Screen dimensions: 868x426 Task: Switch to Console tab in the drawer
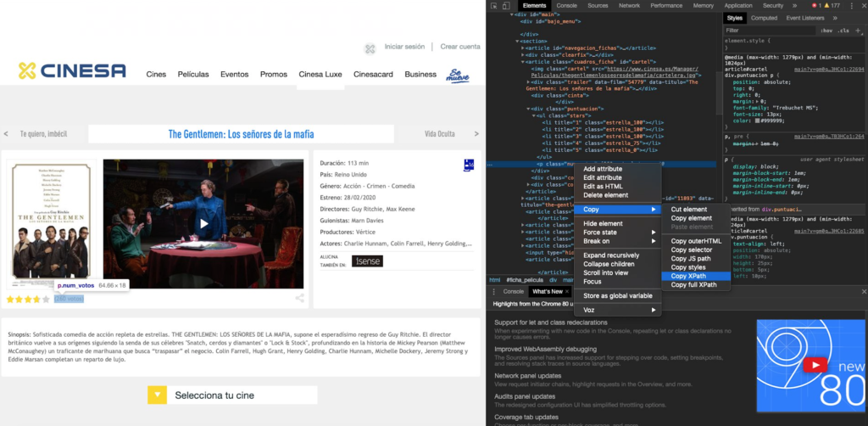pos(513,291)
